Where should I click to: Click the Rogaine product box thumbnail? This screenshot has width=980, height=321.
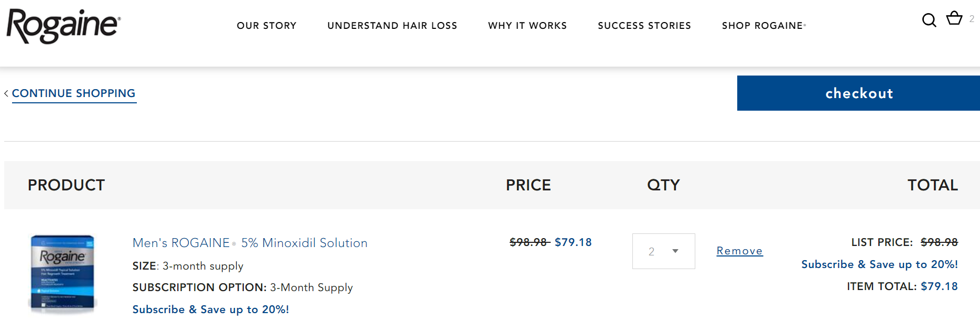[x=62, y=272]
